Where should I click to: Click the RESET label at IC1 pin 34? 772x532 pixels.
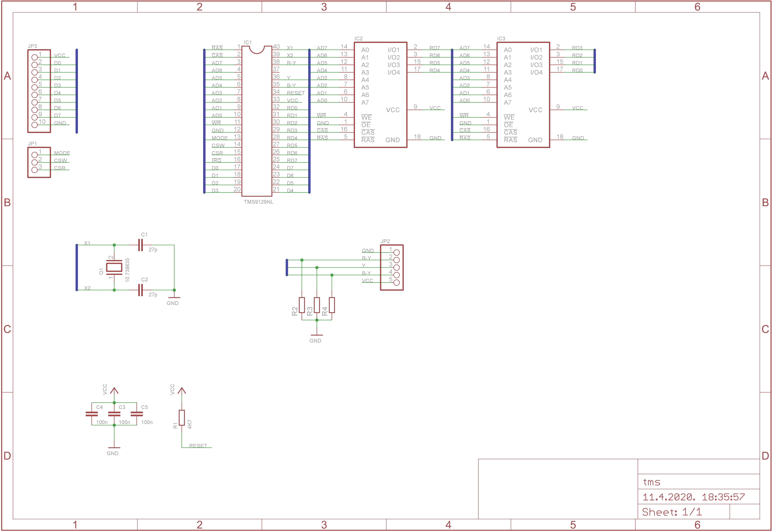(x=296, y=93)
